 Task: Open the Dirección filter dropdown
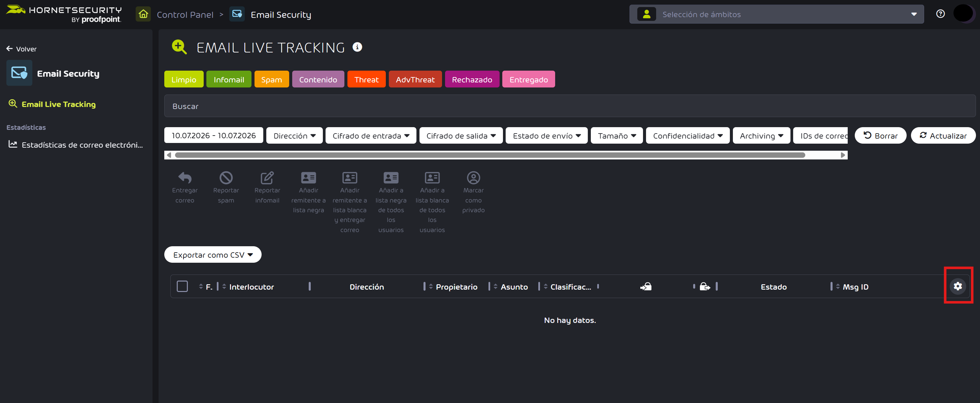(295, 136)
